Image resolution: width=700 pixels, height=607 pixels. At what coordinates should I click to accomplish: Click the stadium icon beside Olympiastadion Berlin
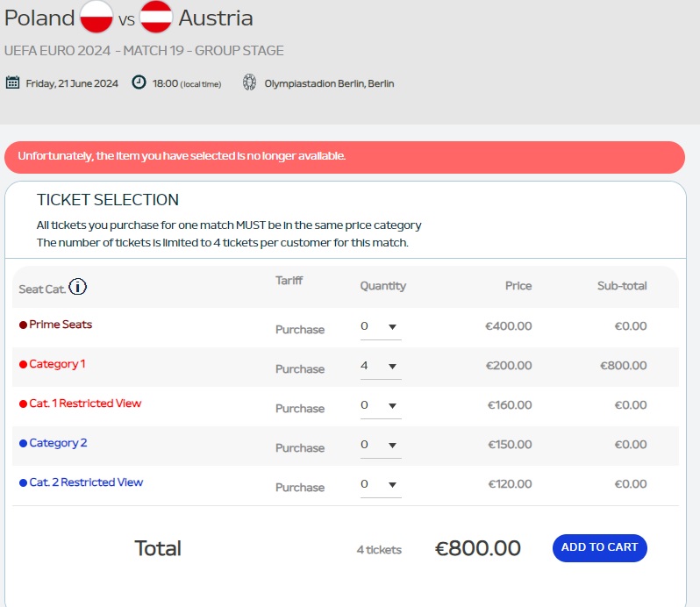point(249,82)
